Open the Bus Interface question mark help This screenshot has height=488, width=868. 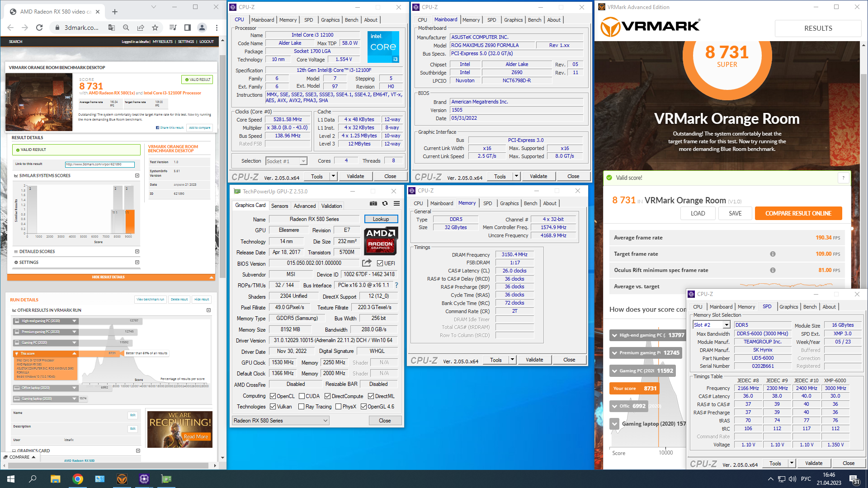click(396, 285)
